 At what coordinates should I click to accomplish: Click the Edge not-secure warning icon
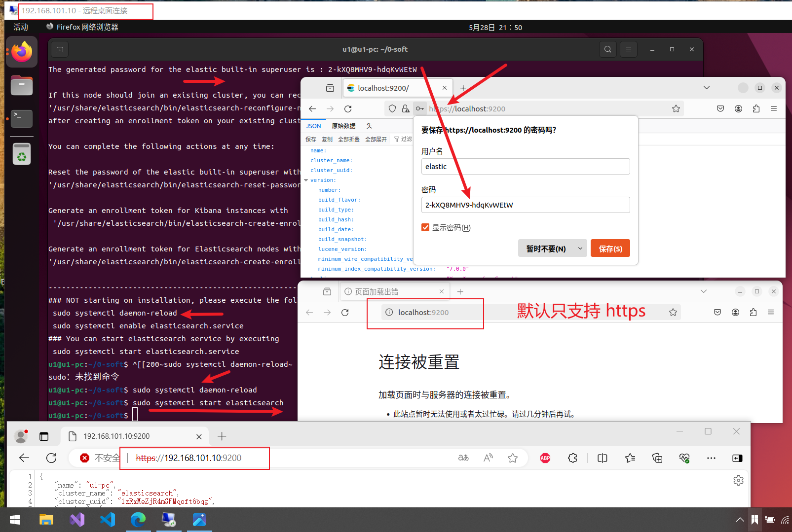(85, 458)
